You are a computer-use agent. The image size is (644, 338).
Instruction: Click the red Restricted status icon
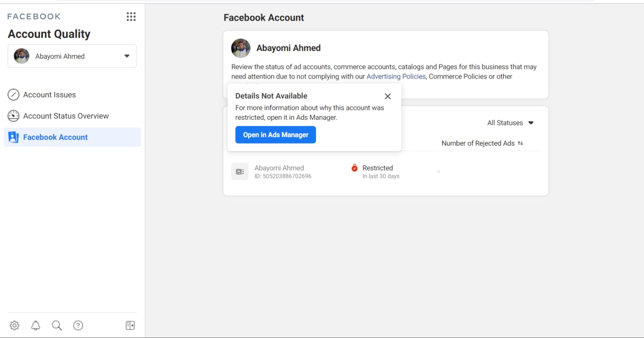click(x=355, y=168)
